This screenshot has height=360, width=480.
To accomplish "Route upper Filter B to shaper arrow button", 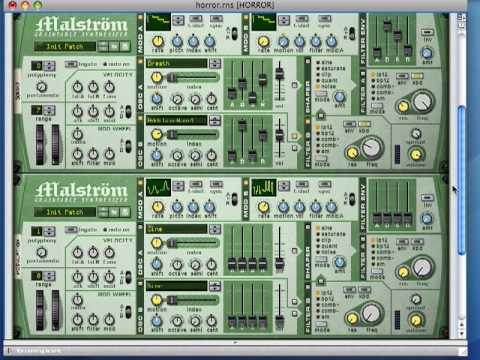I will point(320,115).
